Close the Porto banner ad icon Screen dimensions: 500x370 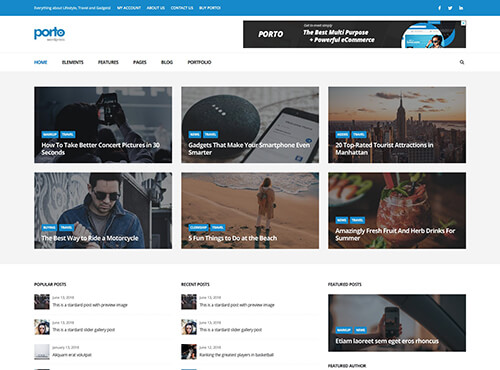(463, 23)
